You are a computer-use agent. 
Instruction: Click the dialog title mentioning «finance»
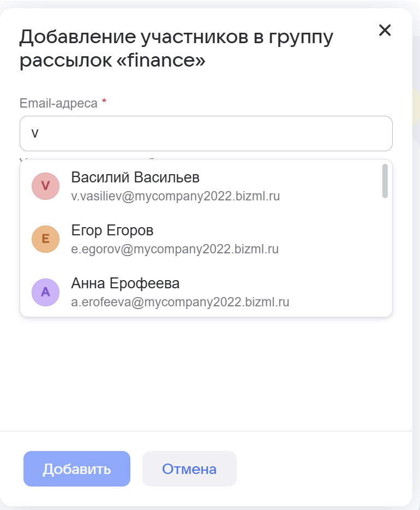(176, 49)
